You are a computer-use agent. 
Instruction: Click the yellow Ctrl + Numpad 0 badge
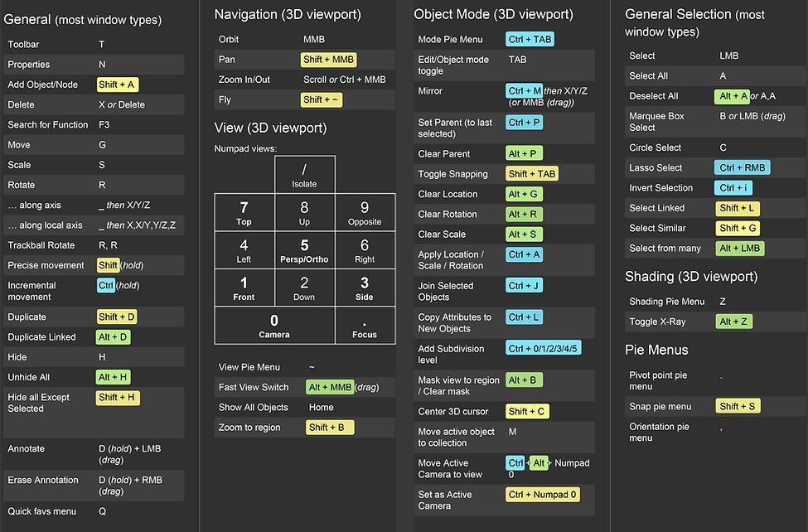tap(543, 495)
